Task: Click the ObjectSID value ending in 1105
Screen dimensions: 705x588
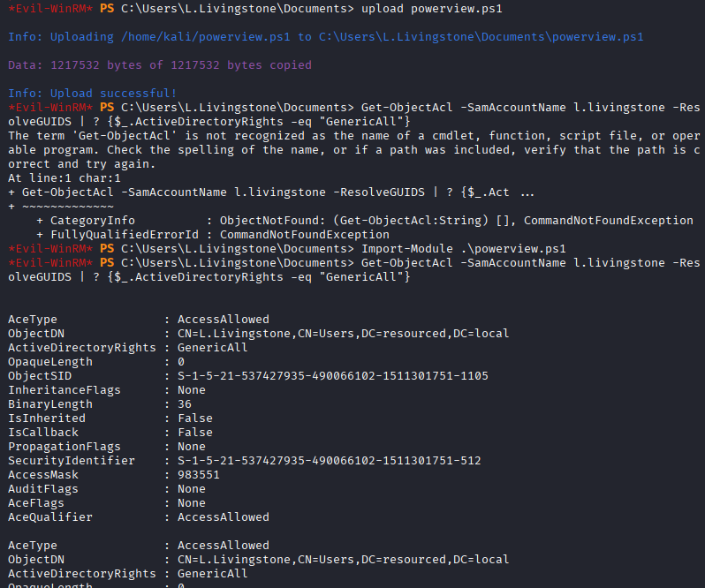Action: pyautogui.click(x=332, y=375)
